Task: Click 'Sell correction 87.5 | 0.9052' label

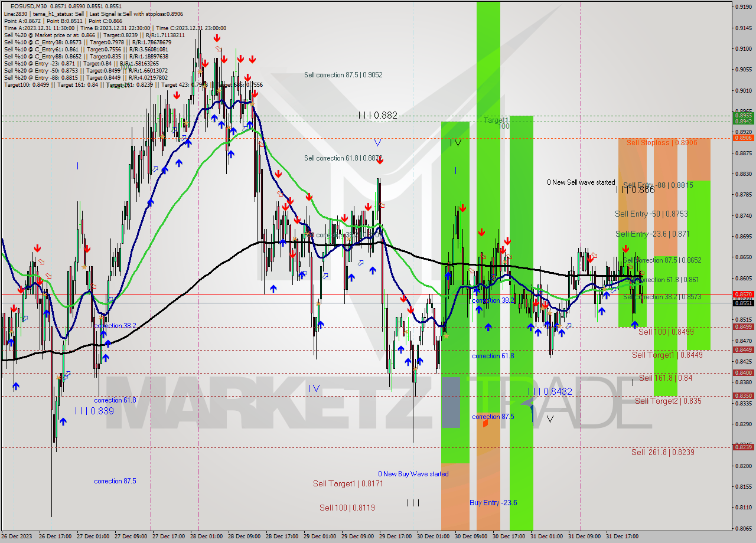Action: 343,75
